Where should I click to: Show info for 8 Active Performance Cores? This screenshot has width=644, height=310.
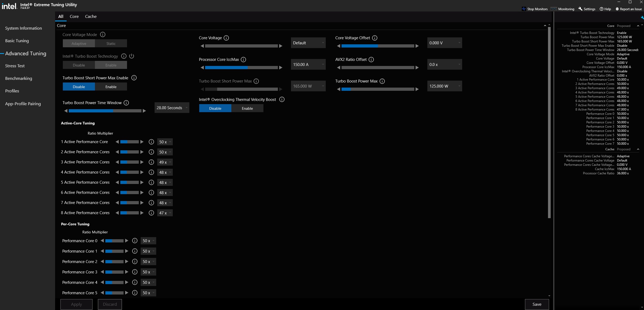pos(151,213)
